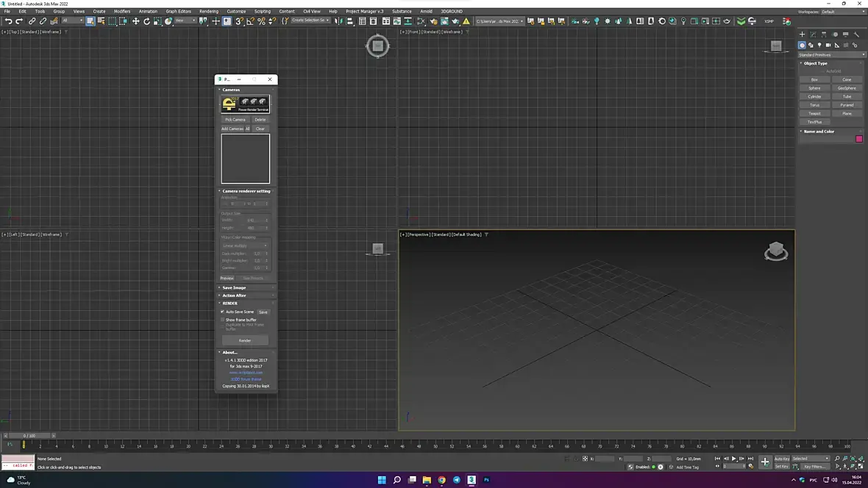This screenshot has width=868, height=488.
Task: Uncheck Auto Save Scene checkbox
Action: tap(222, 312)
